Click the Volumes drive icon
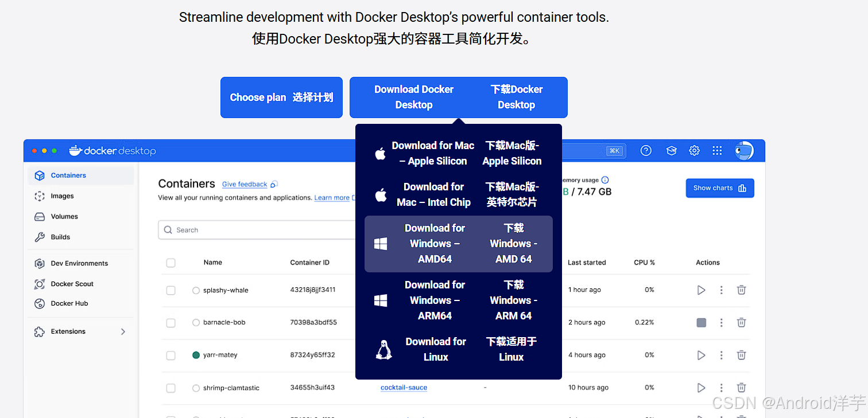Screen dimensions: 868x418 (x=40, y=217)
